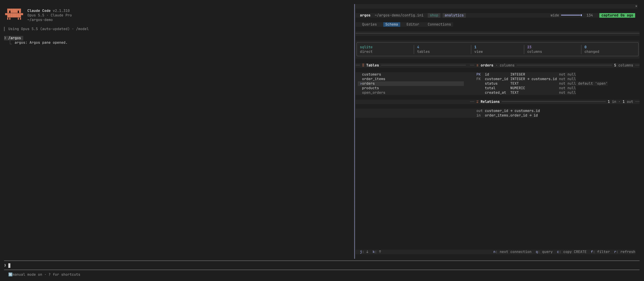Close the Argos pane

[x=636, y=6]
